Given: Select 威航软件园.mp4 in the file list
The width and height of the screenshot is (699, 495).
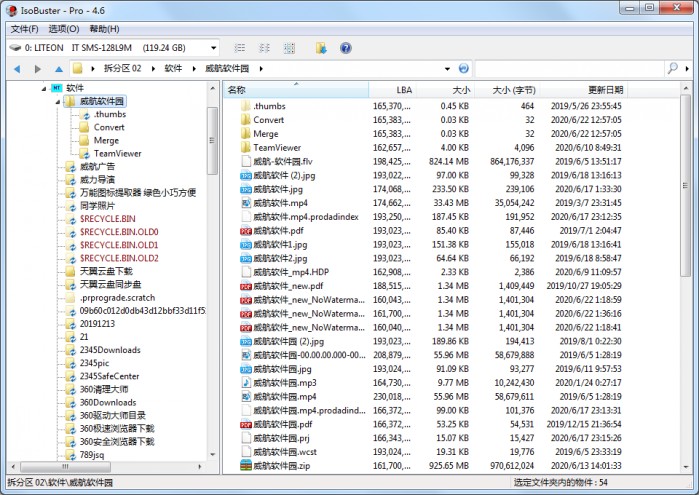Looking at the screenshot, I should tap(284, 396).
